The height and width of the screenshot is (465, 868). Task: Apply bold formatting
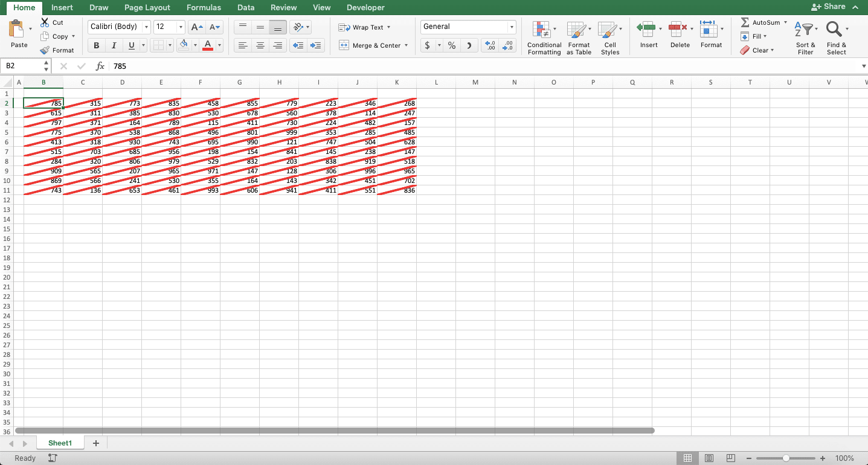tap(96, 45)
